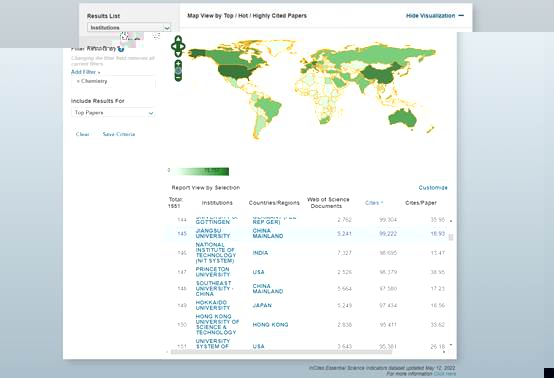Screen dimensions: 554x378
Task: Open Hokkaido University institution link
Action: click(213, 305)
